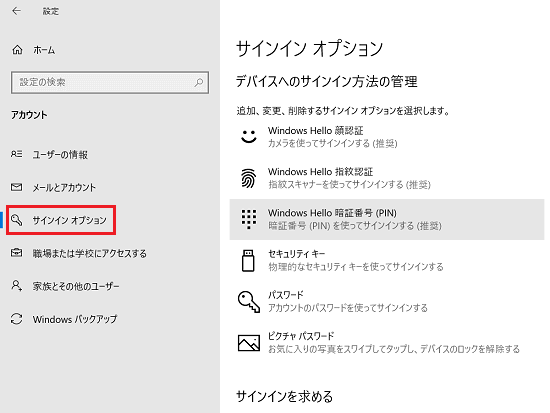The image size is (550, 413).
Task: Click the メールとアカウント envelope icon
Action: coord(16,187)
